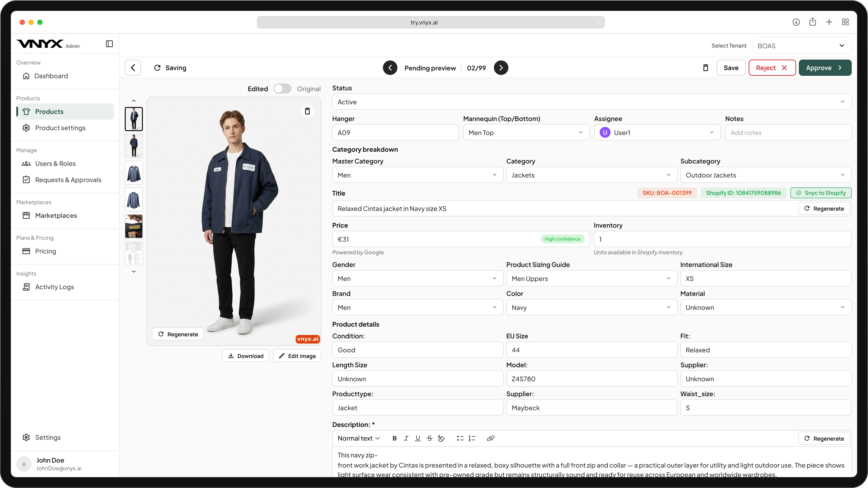The width and height of the screenshot is (868, 488).
Task: Show browser tab overview grid
Action: pos(845,22)
